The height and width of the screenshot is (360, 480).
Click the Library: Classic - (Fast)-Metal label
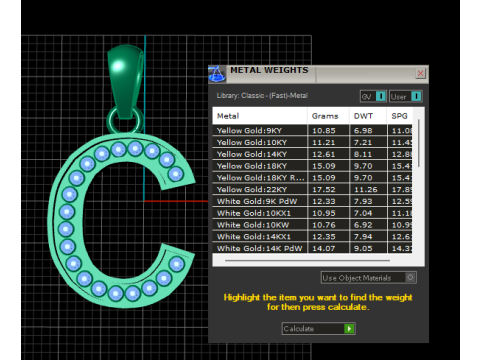tap(262, 96)
